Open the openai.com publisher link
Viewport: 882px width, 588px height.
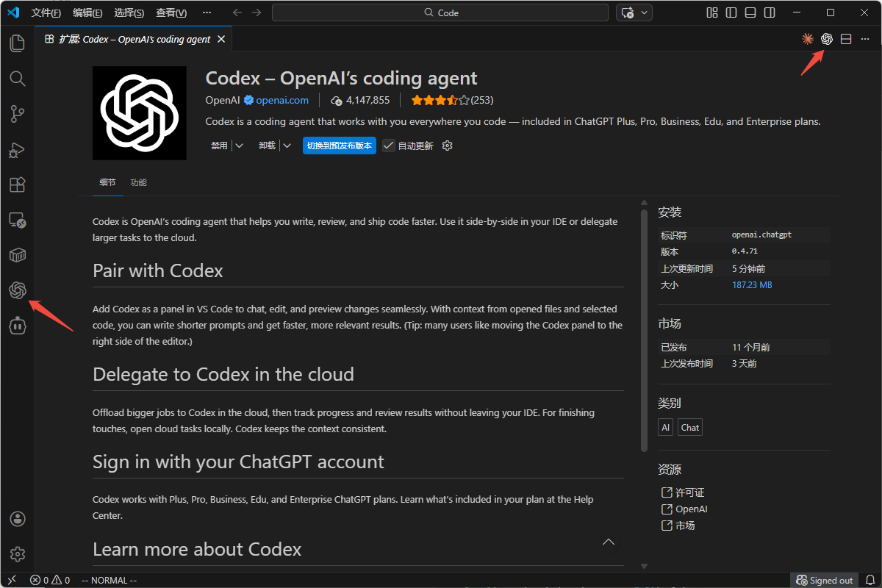tap(282, 100)
